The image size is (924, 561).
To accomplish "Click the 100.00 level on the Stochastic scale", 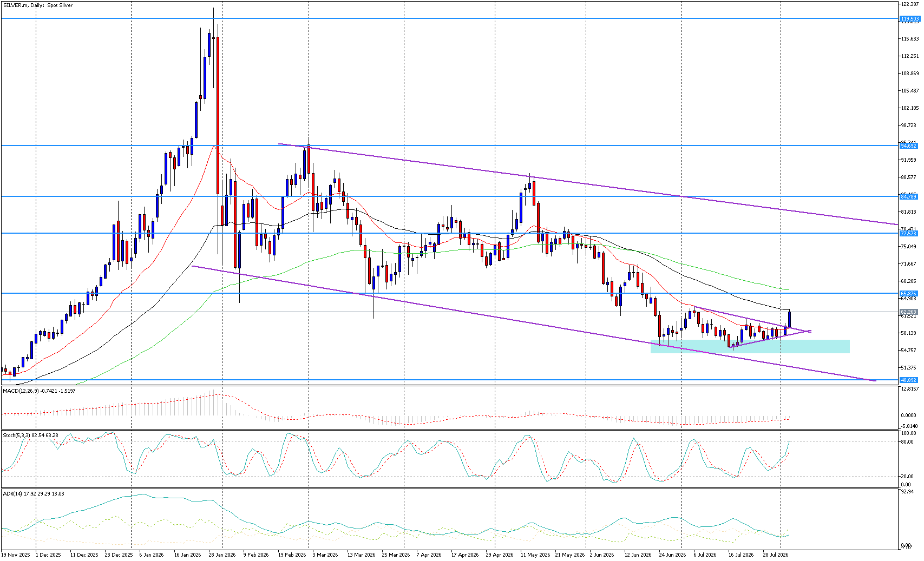I will (909, 433).
